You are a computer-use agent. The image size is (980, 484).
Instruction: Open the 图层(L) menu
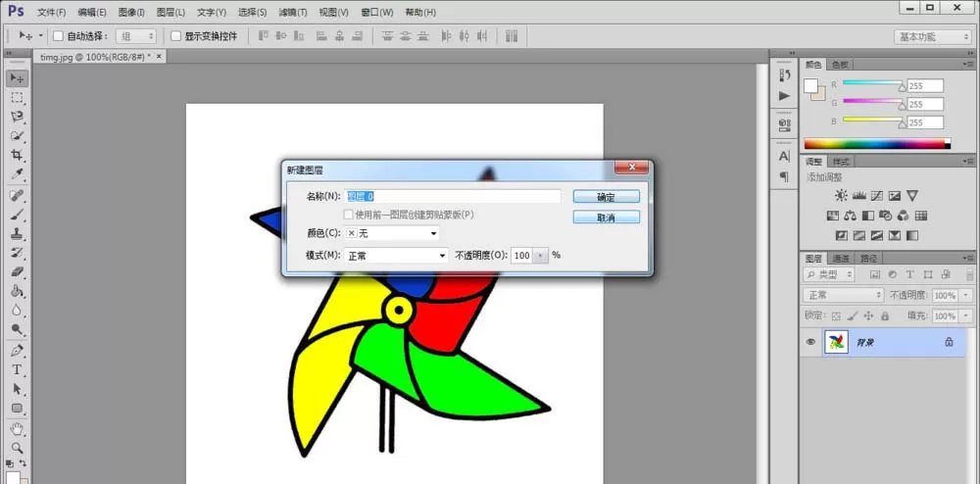click(x=171, y=12)
